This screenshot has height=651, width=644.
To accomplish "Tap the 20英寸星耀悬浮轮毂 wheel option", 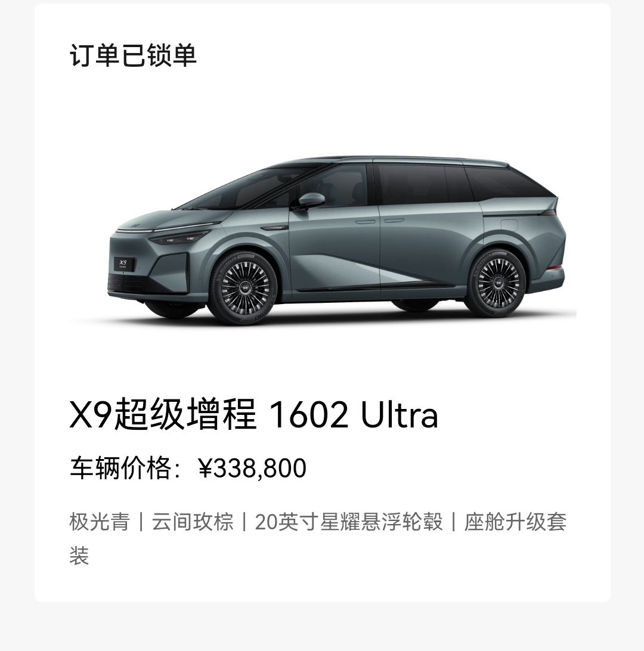I will [349, 522].
